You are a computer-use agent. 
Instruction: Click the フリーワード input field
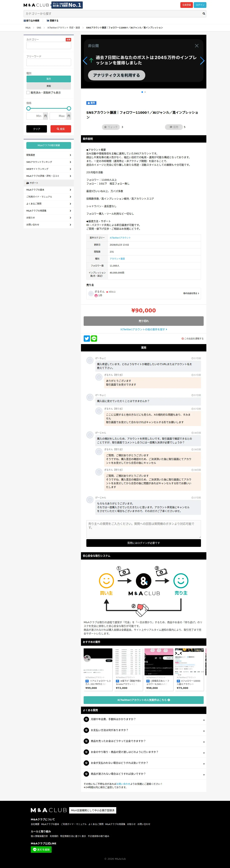click(x=49, y=62)
